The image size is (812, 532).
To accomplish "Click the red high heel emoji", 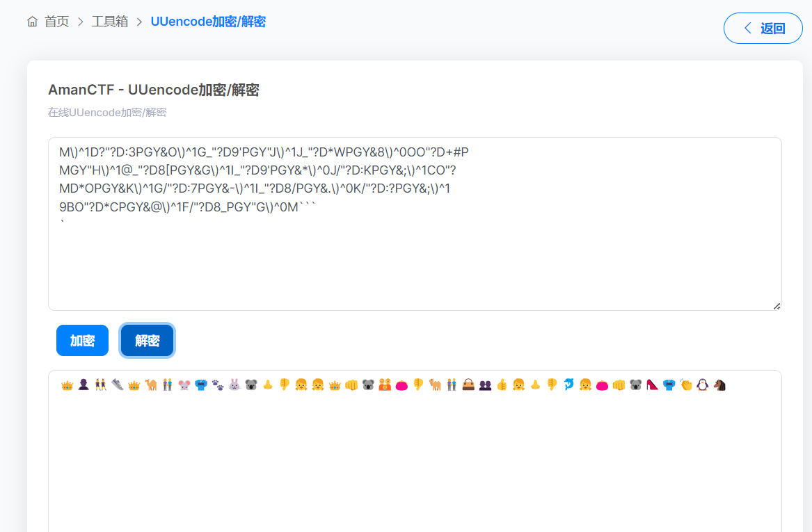I will (x=652, y=385).
